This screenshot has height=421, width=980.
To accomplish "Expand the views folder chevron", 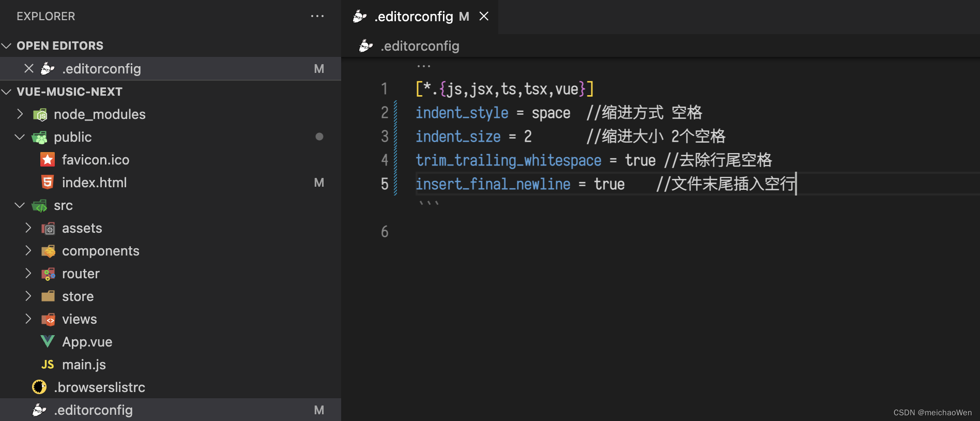I will tap(28, 319).
